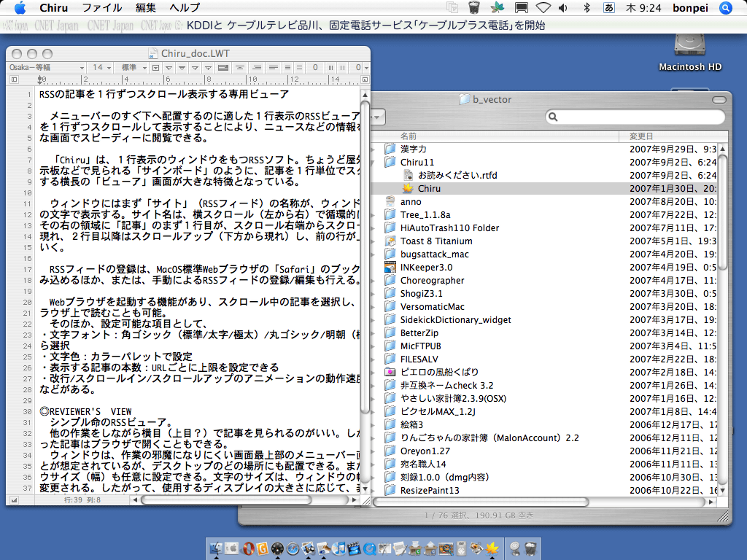
Task: Sort file list by 変更日 column header
Action: [642, 136]
